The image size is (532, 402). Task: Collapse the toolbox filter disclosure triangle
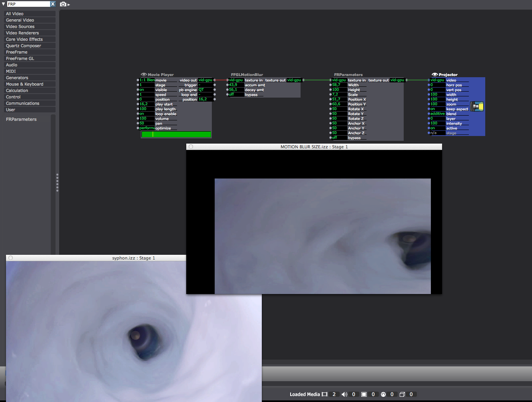tap(4, 4)
